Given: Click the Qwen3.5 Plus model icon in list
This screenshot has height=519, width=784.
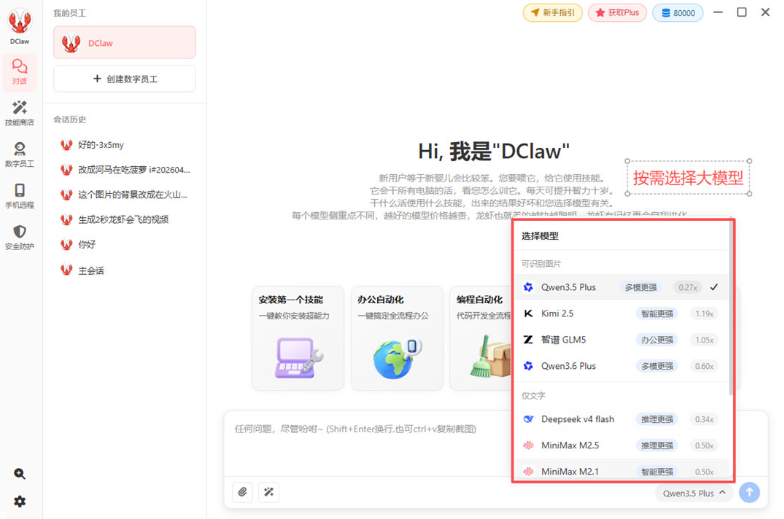Looking at the screenshot, I should 528,287.
